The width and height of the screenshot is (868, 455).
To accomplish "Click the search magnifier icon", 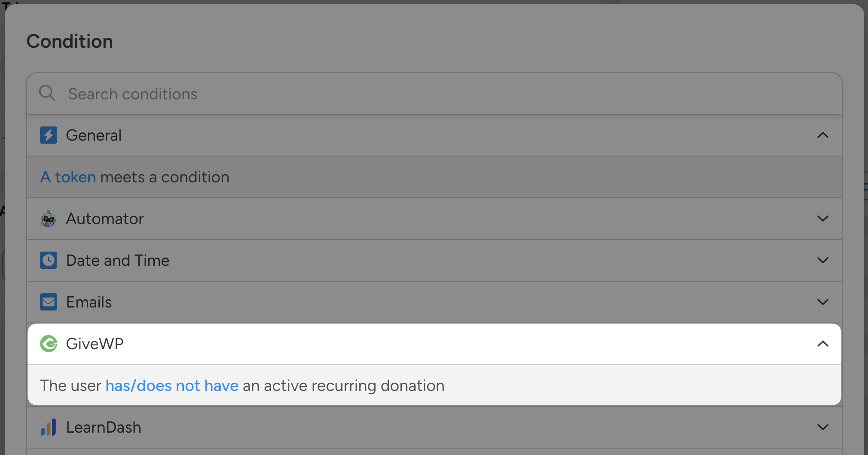I will coord(47,93).
